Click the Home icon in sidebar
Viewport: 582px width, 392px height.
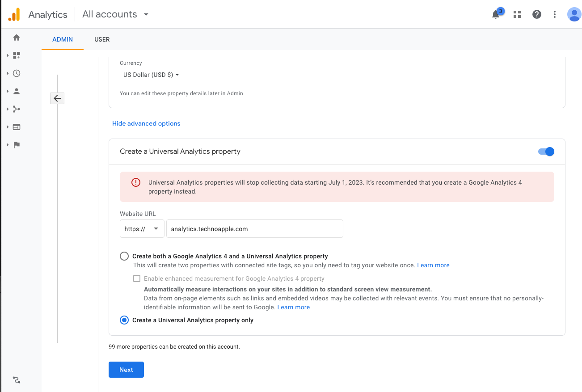(x=17, y=38)
